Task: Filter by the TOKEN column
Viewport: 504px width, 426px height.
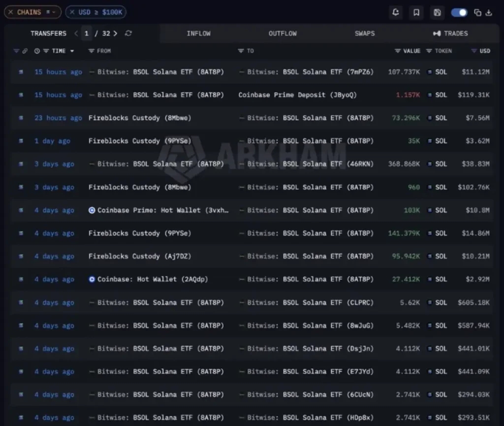Action: coord(429,51)
